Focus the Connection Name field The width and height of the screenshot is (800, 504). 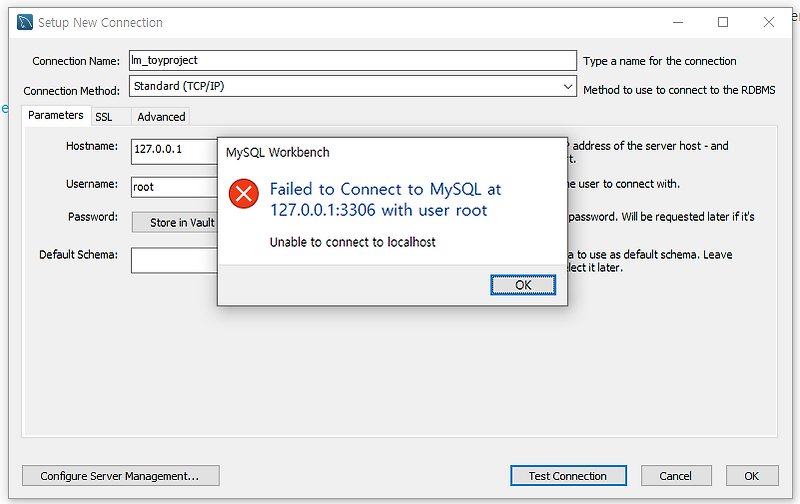pos(353,60)
